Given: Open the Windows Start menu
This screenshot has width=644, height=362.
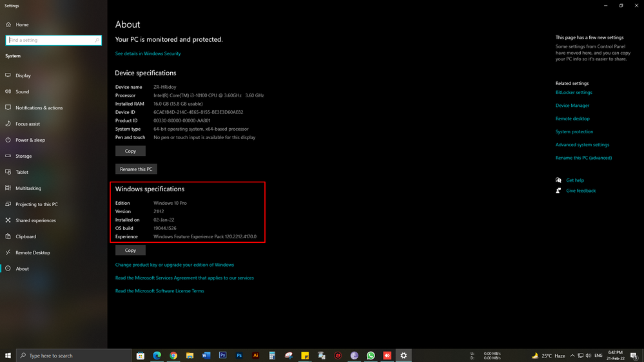Looking at the screenshot, I should [8, 356].
